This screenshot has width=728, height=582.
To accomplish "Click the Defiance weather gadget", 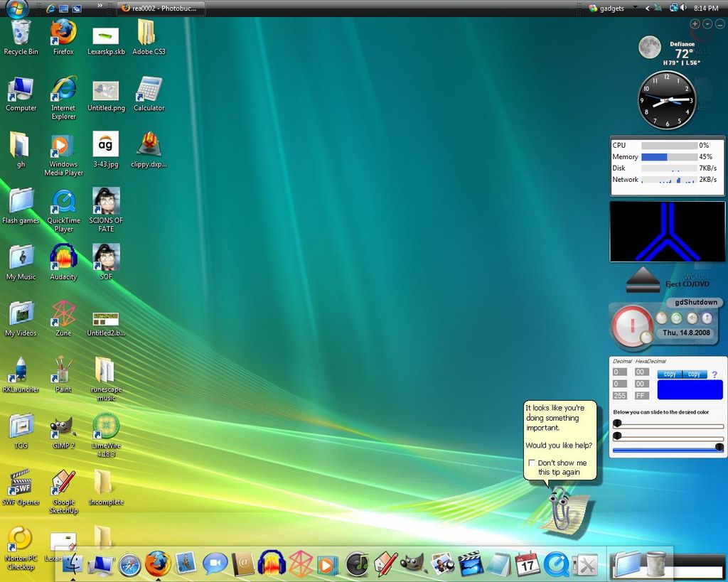I will point(670,50).
